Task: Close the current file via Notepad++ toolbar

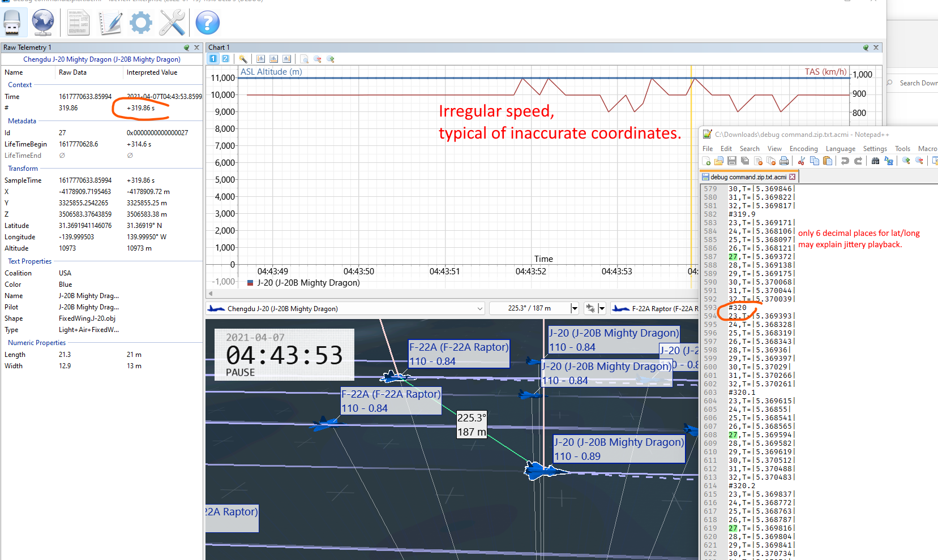Action: coord(758,161)
